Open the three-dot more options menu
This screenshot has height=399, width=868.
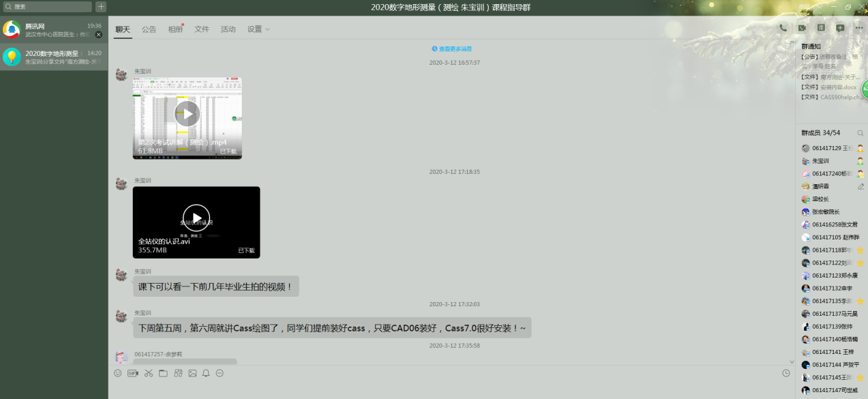(858, 28)
